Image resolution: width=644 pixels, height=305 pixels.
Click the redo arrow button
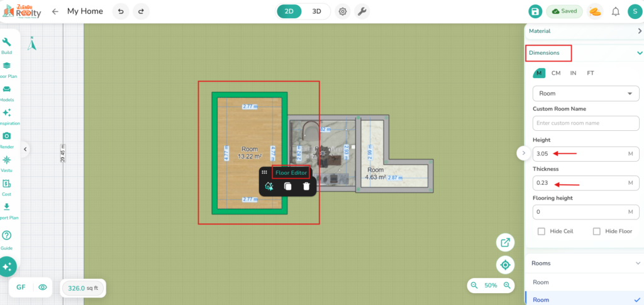pyautogui.click(x=141, y=11)
